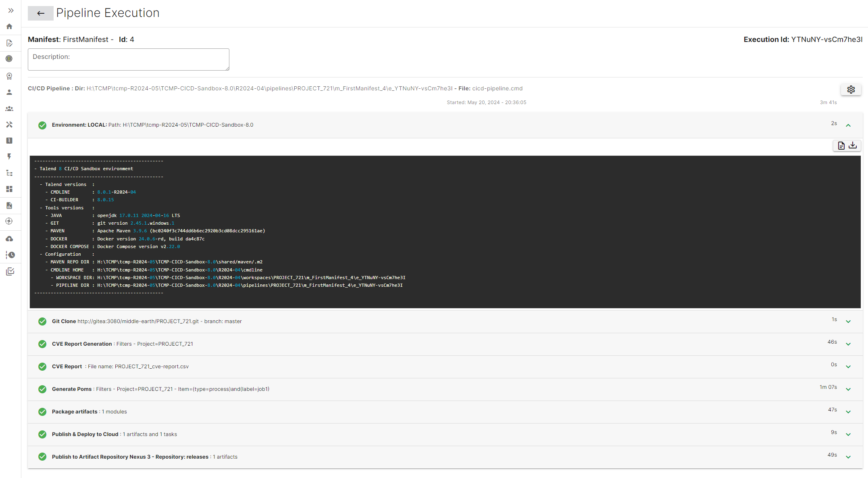Image resolution: width=868 pixels, height=478 pixels.
Task: Go back using the arrow button
Action: point(40,13)
